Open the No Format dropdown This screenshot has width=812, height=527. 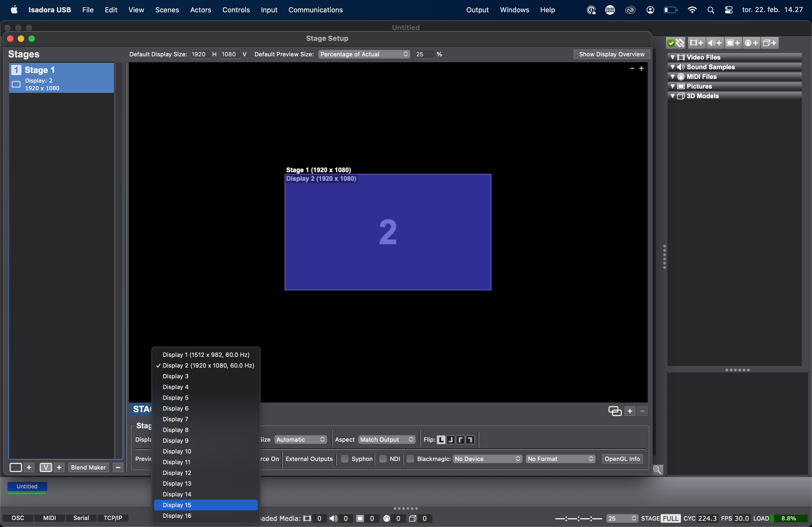click(x=561, y=459)
